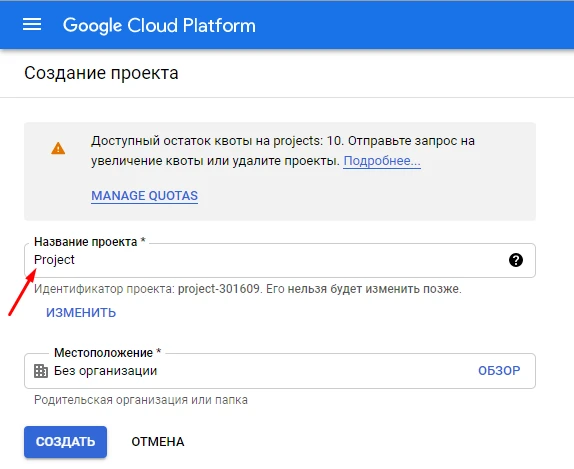Click the quota warning message text

pos(283,151)
